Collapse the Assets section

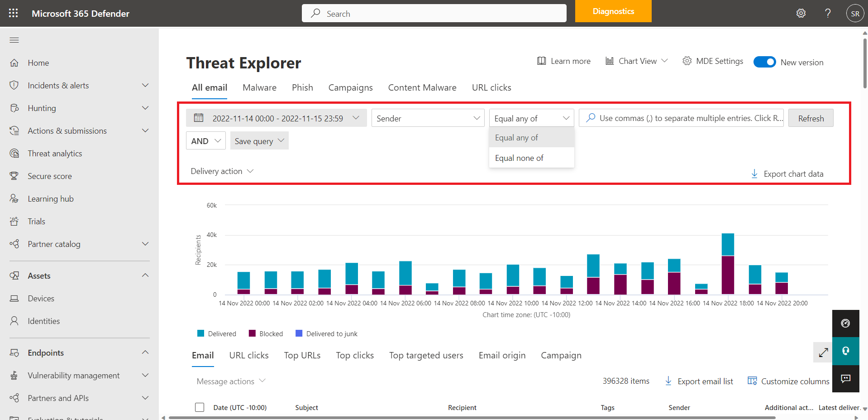(x=145, y=275)
